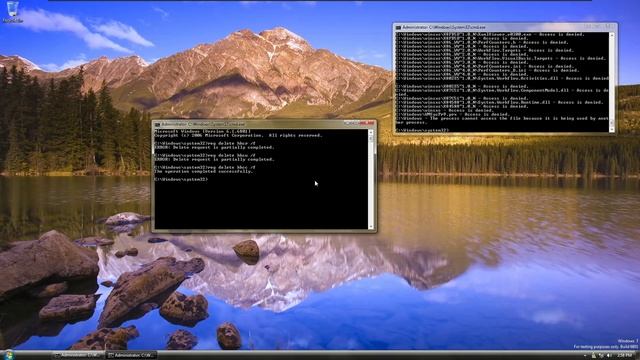Screen dimensions: 640x360
Task: Click 'Copyright (c) 2006 Microsoft Corporation' line
Action: [x=238, y=136]
